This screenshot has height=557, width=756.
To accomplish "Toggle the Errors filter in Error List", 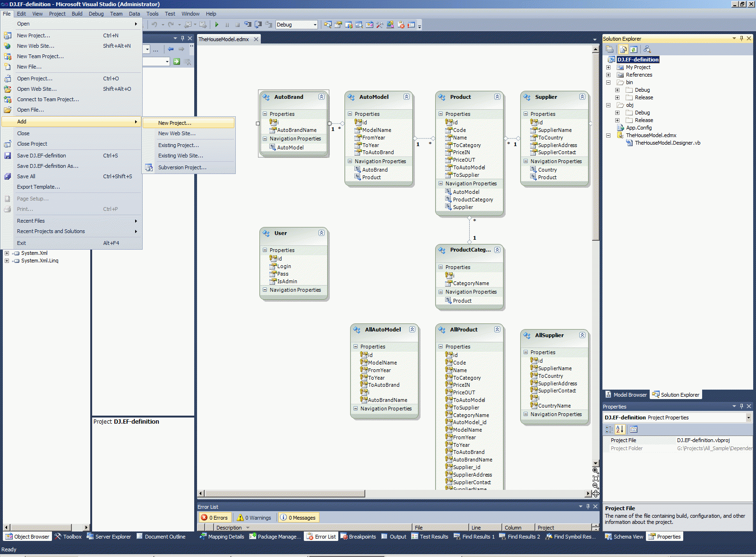I will [215, 518].
